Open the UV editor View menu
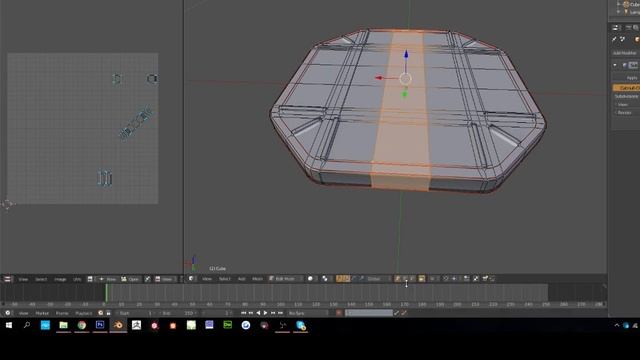Viewport: 640px width, 360px height. [23, 279]
